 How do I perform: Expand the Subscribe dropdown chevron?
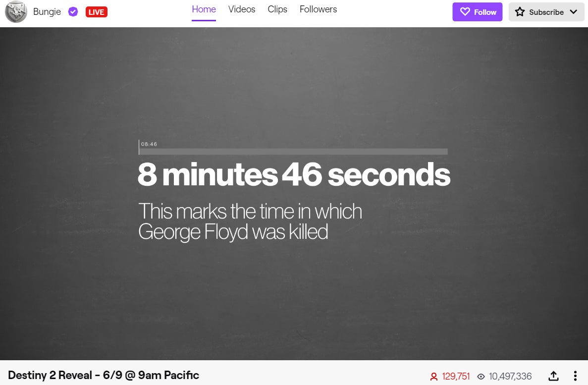(x=574, y=12)
